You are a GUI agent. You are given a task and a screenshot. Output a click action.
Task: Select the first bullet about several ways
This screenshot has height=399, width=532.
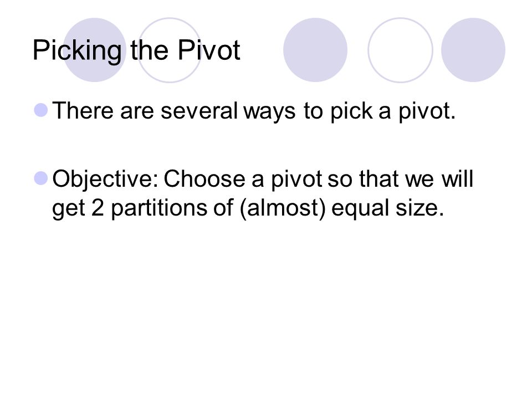(x=254, y=111)
